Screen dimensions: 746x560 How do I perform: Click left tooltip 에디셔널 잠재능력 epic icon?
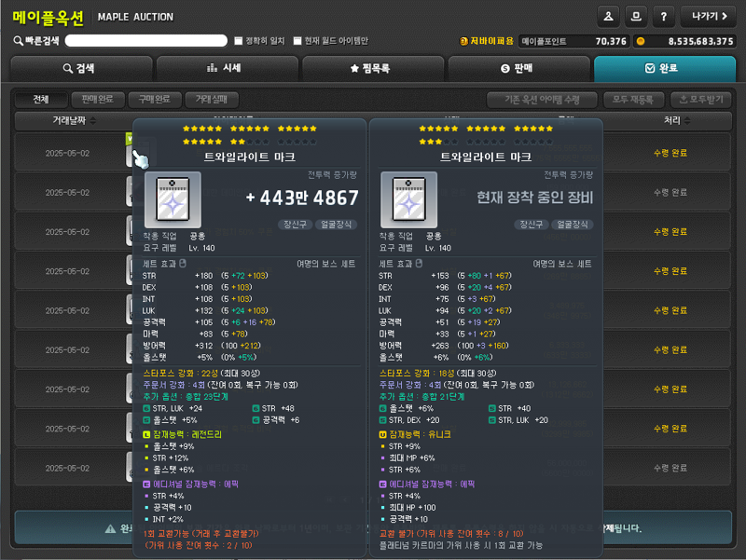146,484
